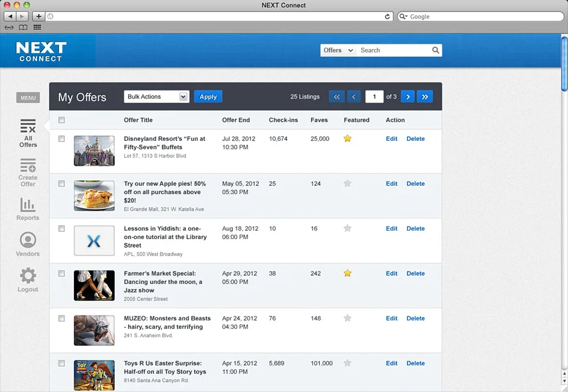
Task: Toggle featured star for Apple pies offer
Action: 347,183
